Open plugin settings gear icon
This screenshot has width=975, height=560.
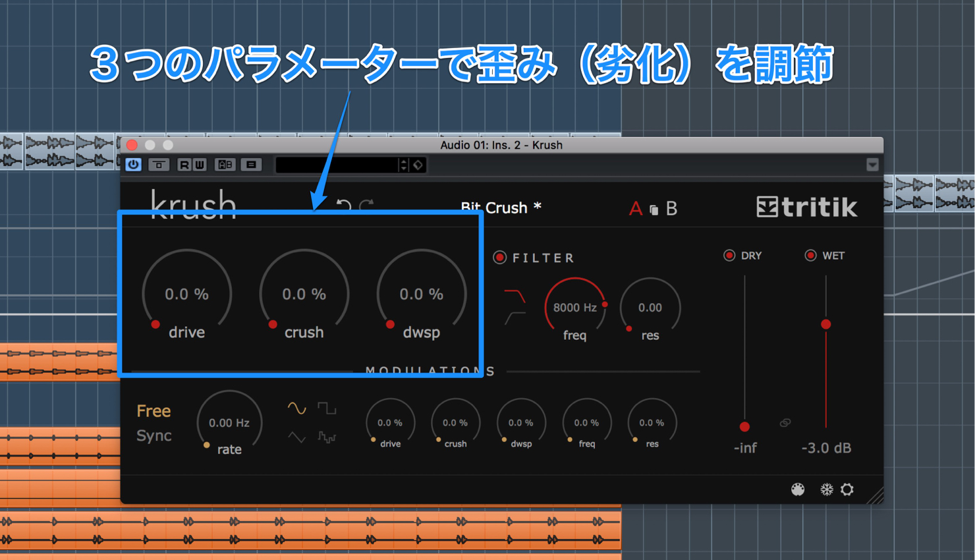847,490
